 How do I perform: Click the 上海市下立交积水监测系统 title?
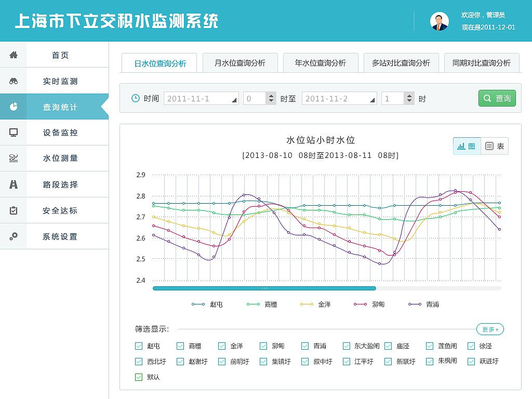[x=116, y=21]
